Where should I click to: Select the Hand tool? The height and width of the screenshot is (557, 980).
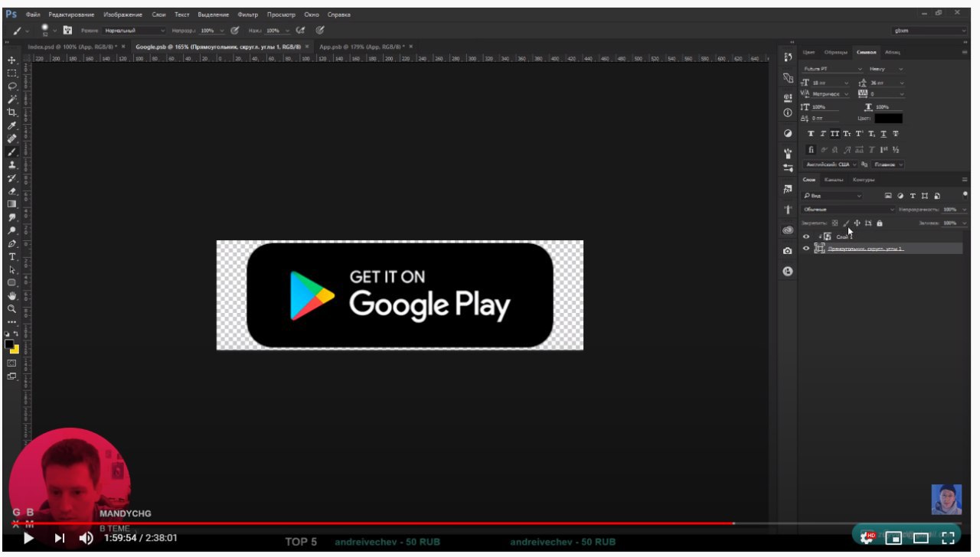tap(11, 295)
